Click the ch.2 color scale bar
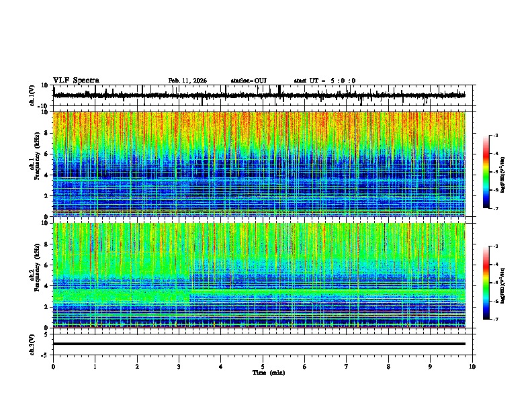Viewport: 532px width, 411px height. click(486, 283)
